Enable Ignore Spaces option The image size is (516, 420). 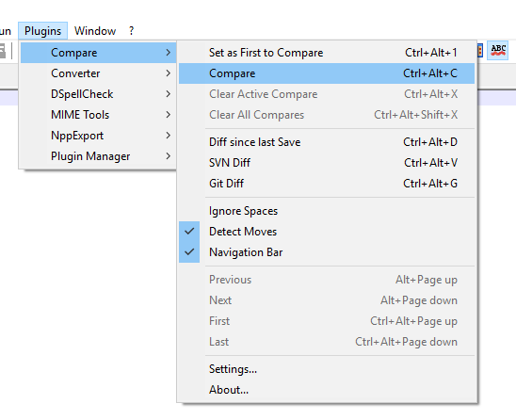[x=327, y=211]
